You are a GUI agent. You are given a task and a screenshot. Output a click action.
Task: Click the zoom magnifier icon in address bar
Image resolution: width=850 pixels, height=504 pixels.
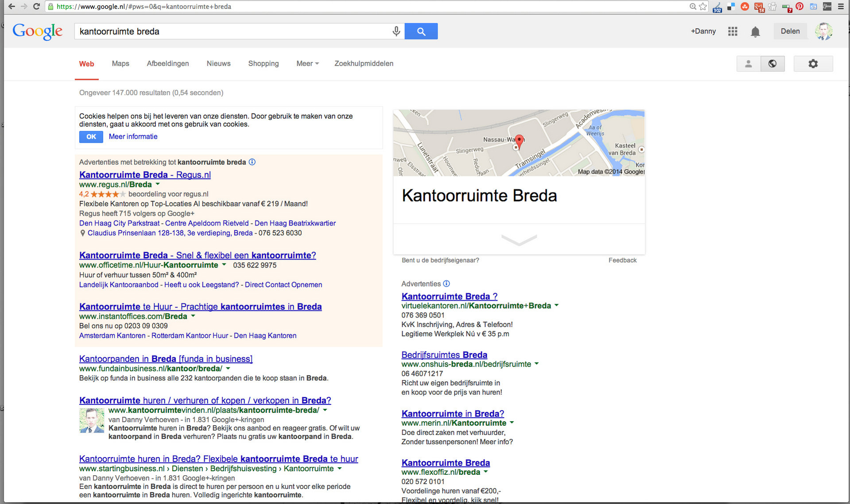[x=693, y=7]
